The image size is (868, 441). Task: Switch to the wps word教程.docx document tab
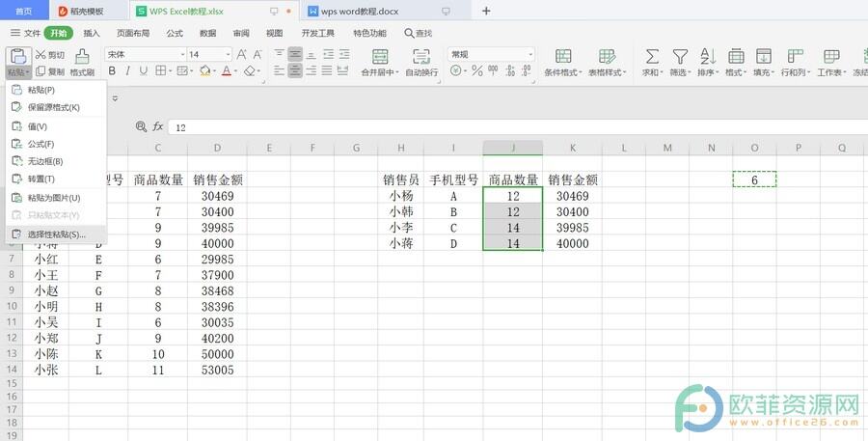coord(388,11)
